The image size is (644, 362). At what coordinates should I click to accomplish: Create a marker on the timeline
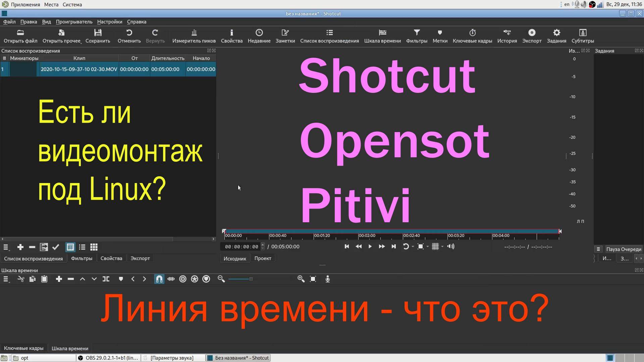[x=120, y=279]
